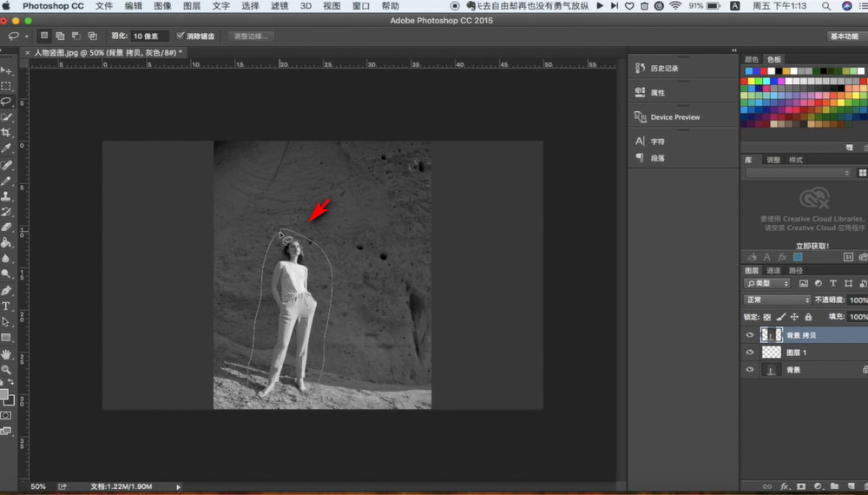Add a layer style via fx button
Image resolution: width=868 pixels, height=495 pixels.
[x=785, y=486]
